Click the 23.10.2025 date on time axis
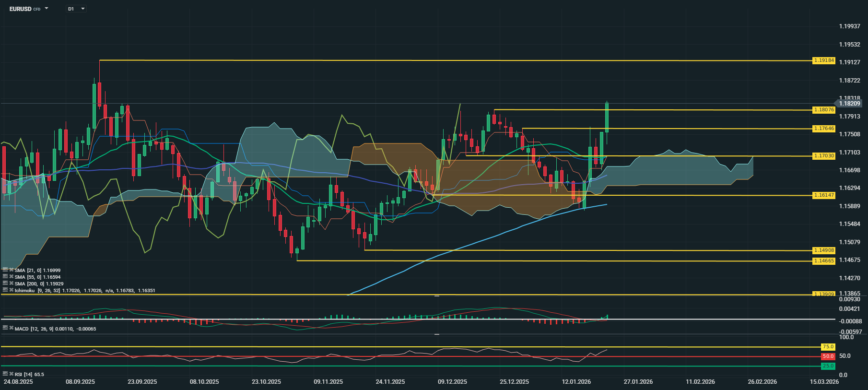868x390 pixels. tap(267, 382)
